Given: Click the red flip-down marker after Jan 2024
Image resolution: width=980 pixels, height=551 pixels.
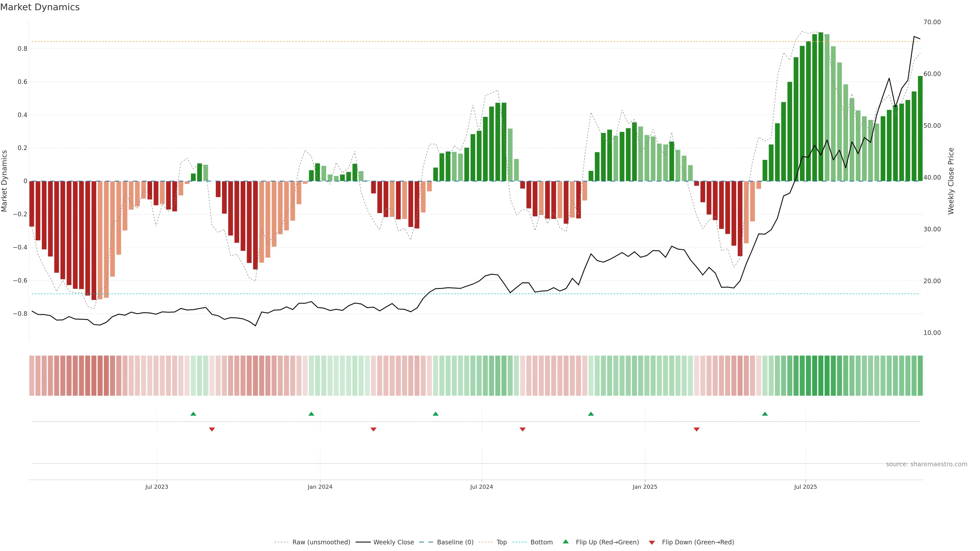Looking at the screenshot, I should pyautogui.click(x=373, y=429).
